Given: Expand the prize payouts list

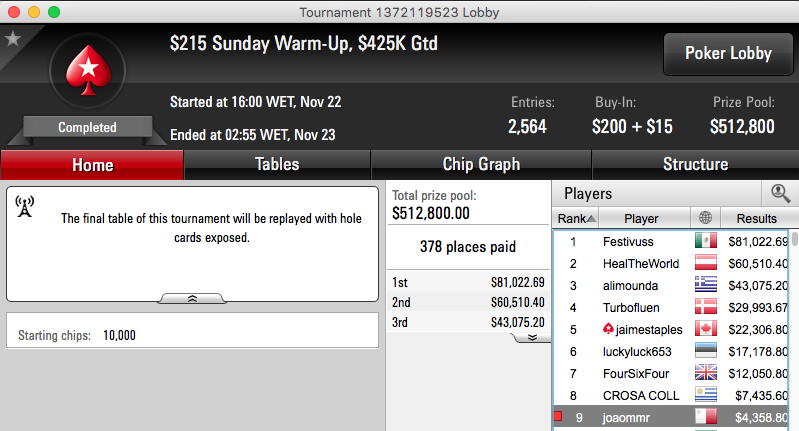Looking at the screenshot, I should 532,337.
